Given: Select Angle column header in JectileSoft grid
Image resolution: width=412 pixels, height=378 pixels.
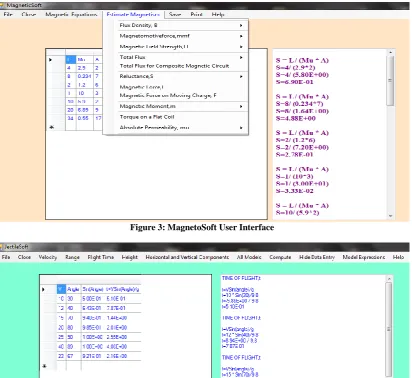Looking at the screenshot, I should click(x=73, y=289).
